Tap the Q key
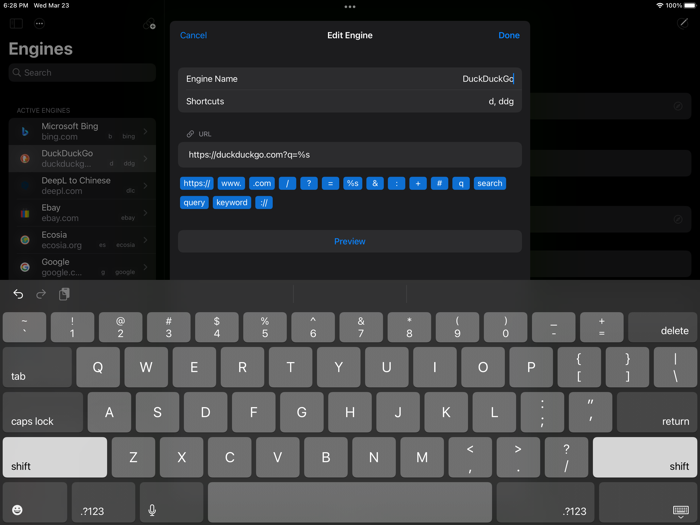This screenshot has width=700, height=525. pyautogui.click(x=98, y=367)
